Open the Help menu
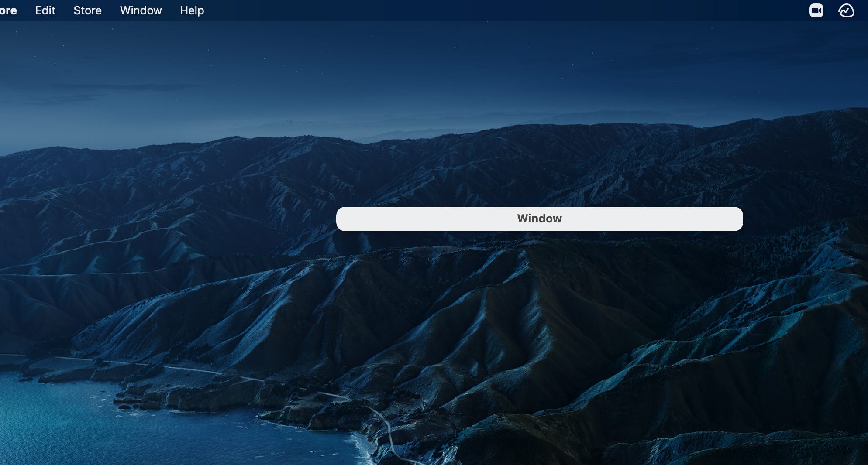 point(192,10)
